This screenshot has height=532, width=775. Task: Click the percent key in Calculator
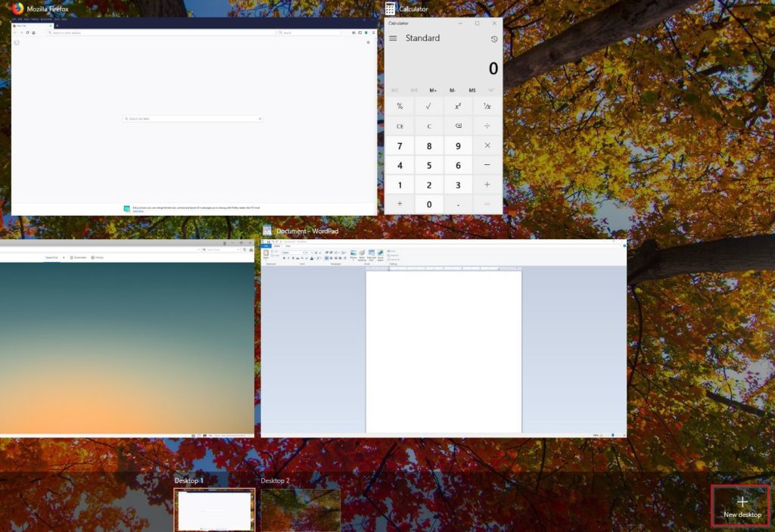click(400, 106)
